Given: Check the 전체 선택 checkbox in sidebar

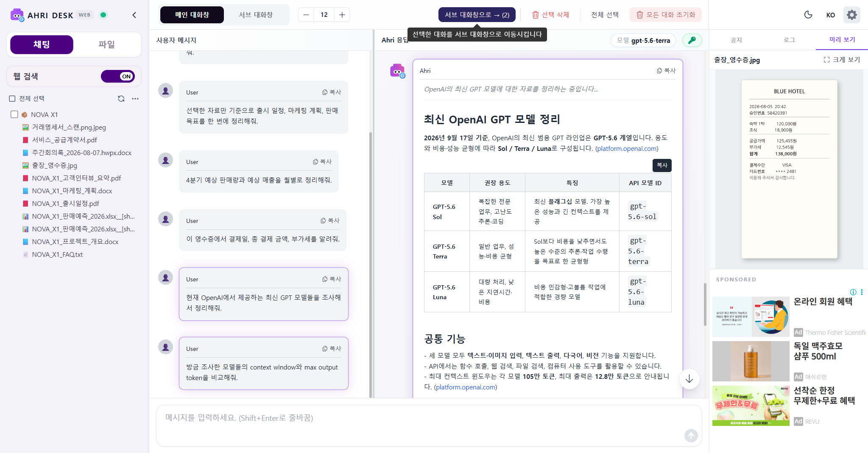Looking at the screenshot, I should click(x=12, y=98).
